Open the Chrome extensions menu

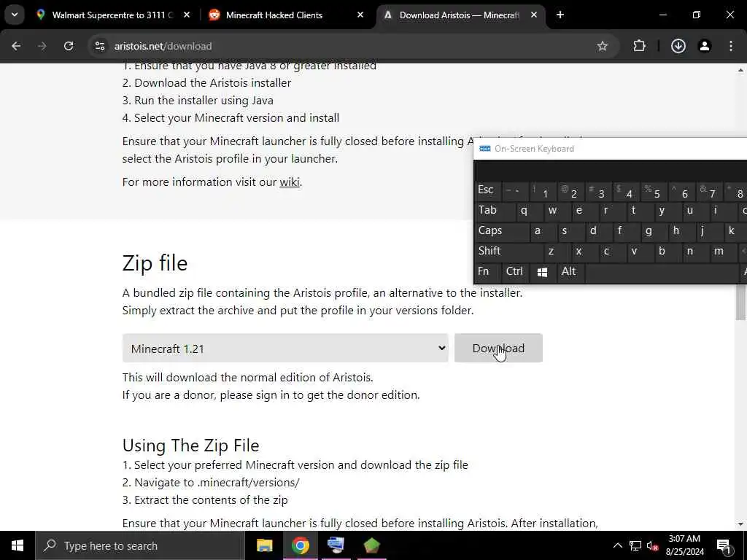[639, 46]
